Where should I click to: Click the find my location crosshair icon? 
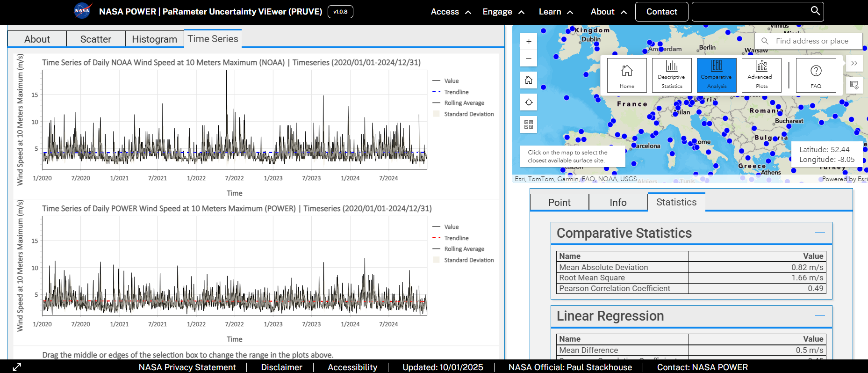click(529, 102)
